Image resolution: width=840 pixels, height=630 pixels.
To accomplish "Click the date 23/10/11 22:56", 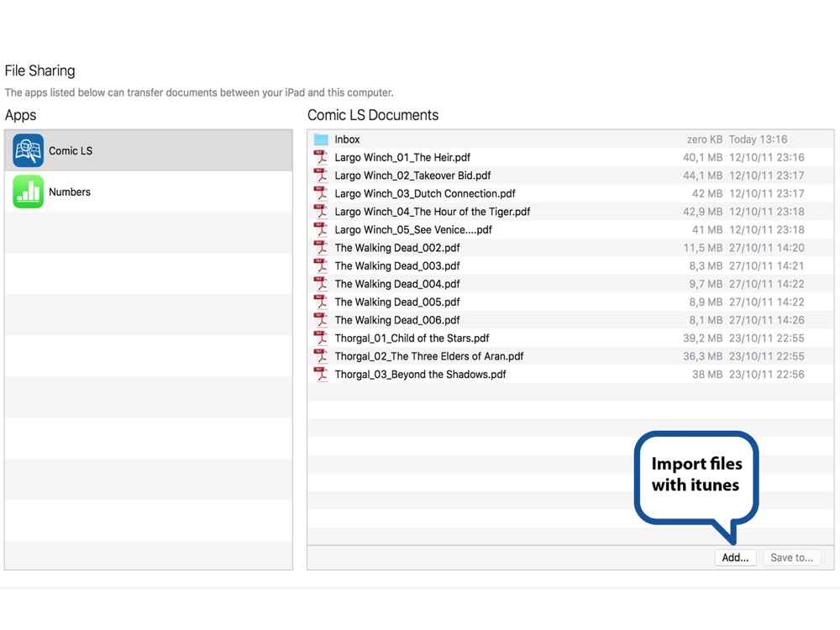I will pyautogui.click(x=767, y=375).
